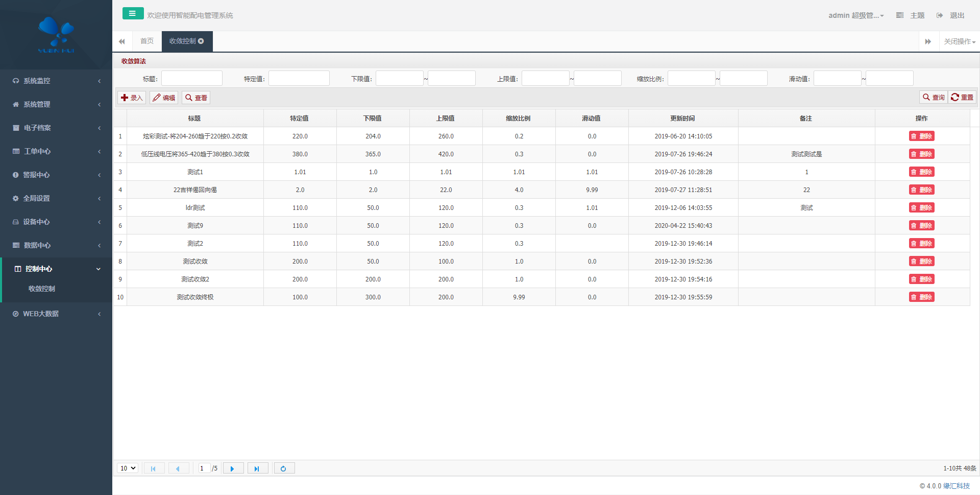Open the 缘汇科技 footer link
Screen dimensions: 980x495
(x=956, y=486)
